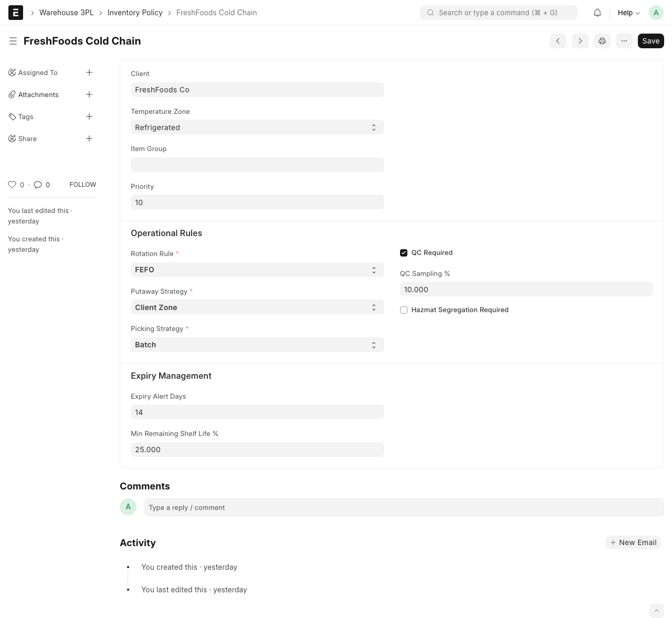Open the Help menu
The width and height of the screenshot is (672, 618).
tap(628, 13)
